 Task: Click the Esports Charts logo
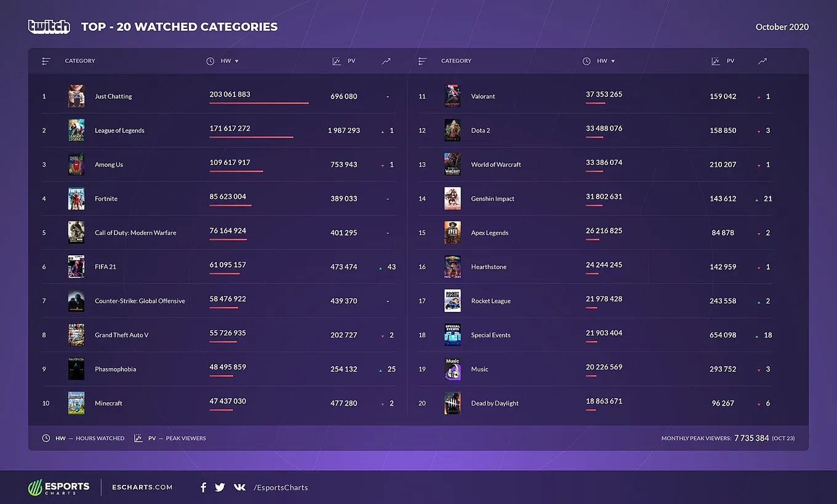[x=59, y=487]
